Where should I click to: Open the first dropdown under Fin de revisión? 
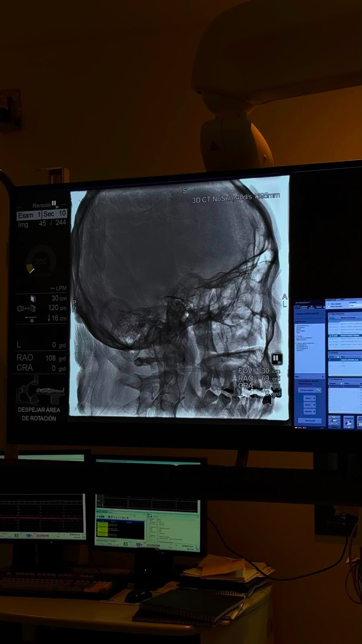click(310, 398)
